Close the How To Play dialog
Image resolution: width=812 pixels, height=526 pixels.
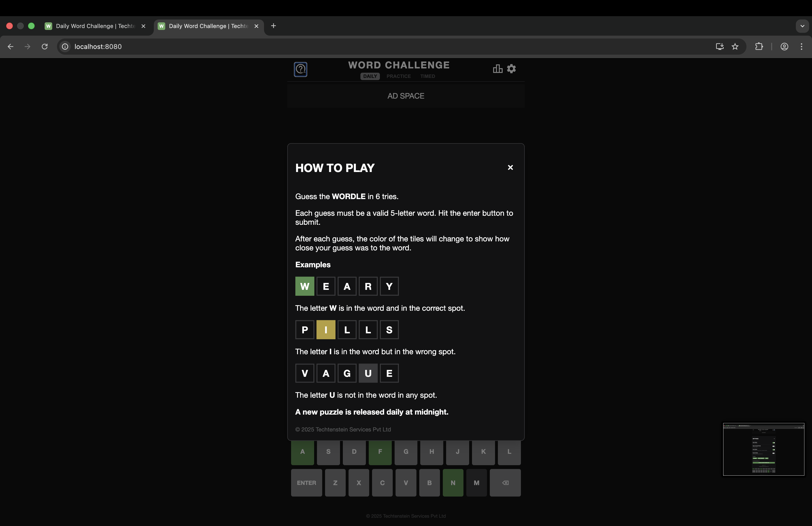pos(510,167)
